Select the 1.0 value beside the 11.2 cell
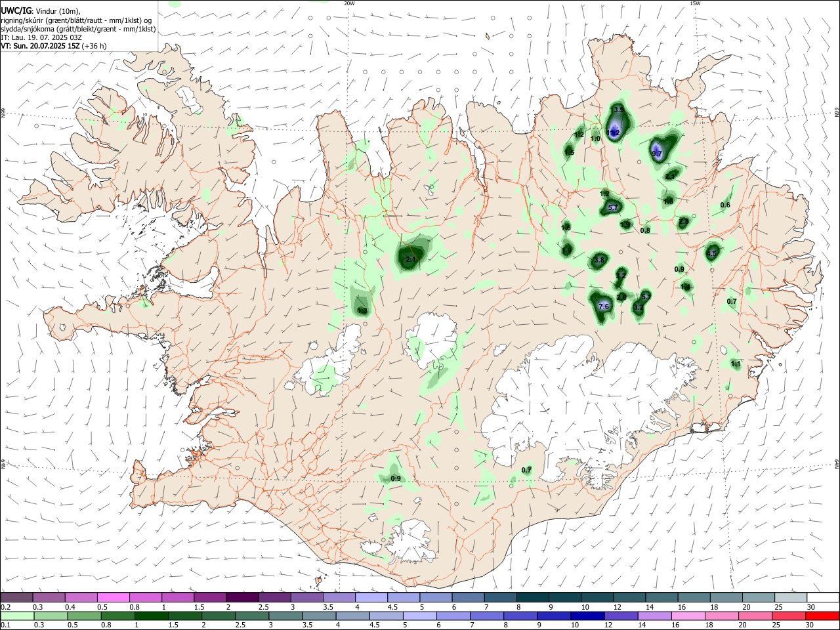The height and width of the screenshot is (630, 840). 596,139
